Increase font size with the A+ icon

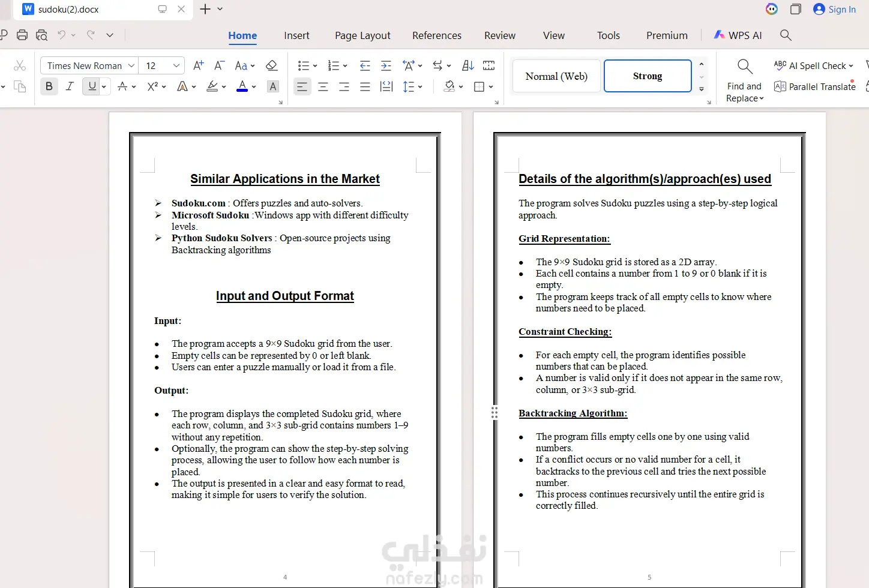point(198,65)
